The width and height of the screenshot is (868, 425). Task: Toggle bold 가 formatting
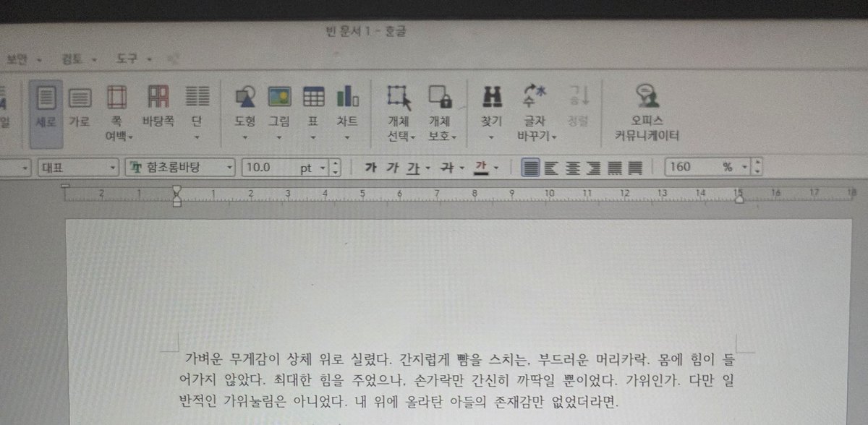pos(371,168)
